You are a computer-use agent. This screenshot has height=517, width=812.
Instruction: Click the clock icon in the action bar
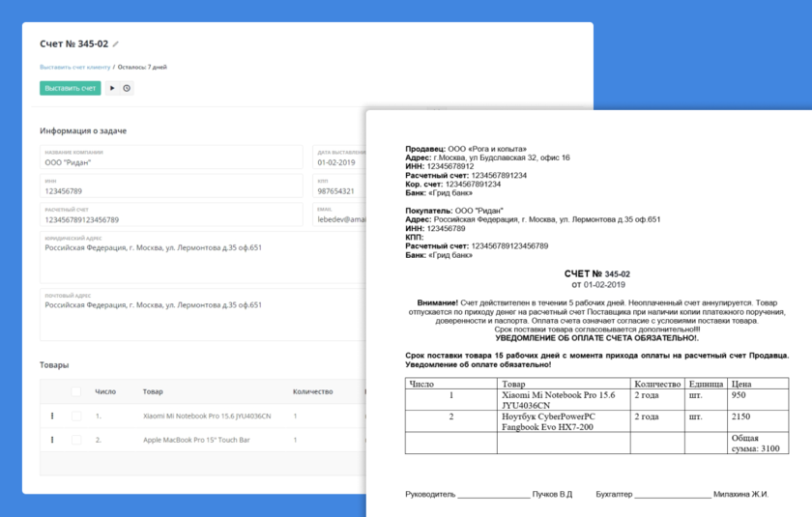[x=127, y=88]
